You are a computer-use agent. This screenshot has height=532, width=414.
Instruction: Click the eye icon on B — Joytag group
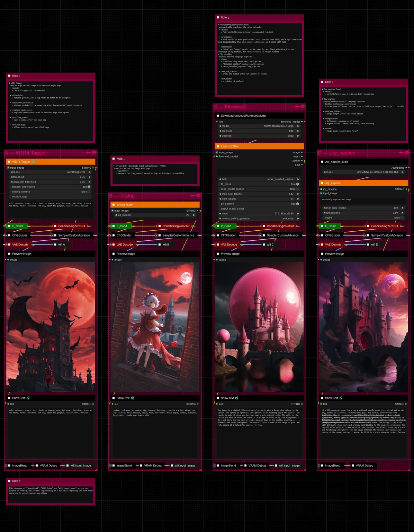(198, 195)
